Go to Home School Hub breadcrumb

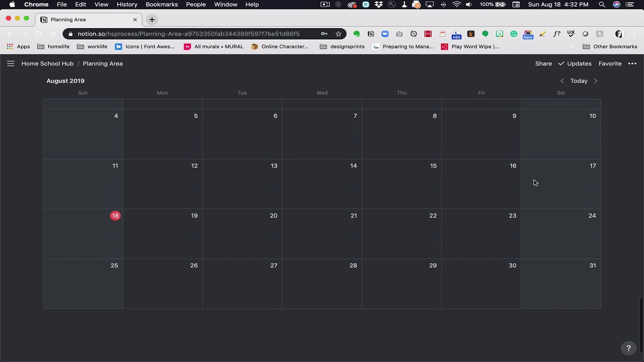[47, 64]
